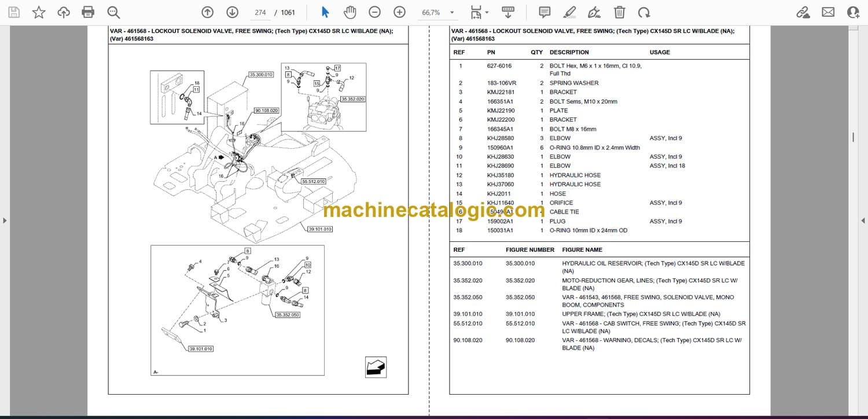Expand the right tools pane
This screenshot has height=419, width=868.
click(863, 220)
